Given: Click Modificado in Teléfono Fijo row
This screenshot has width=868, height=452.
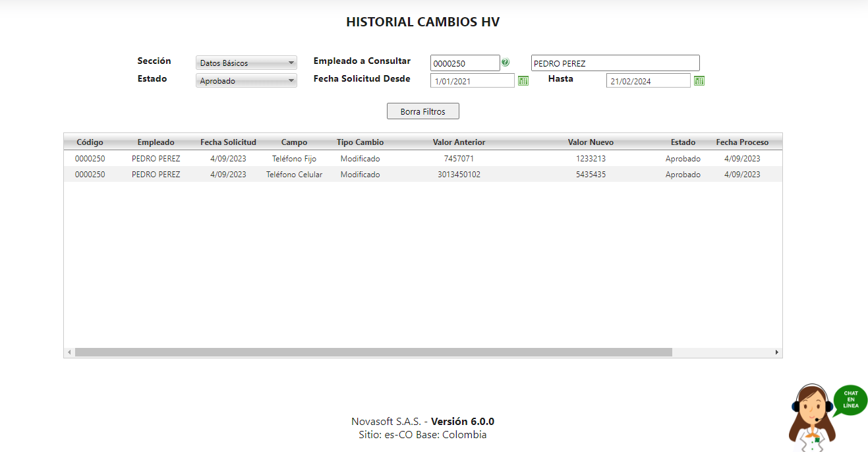Looking at the screenshot, I should coord(360,159).
